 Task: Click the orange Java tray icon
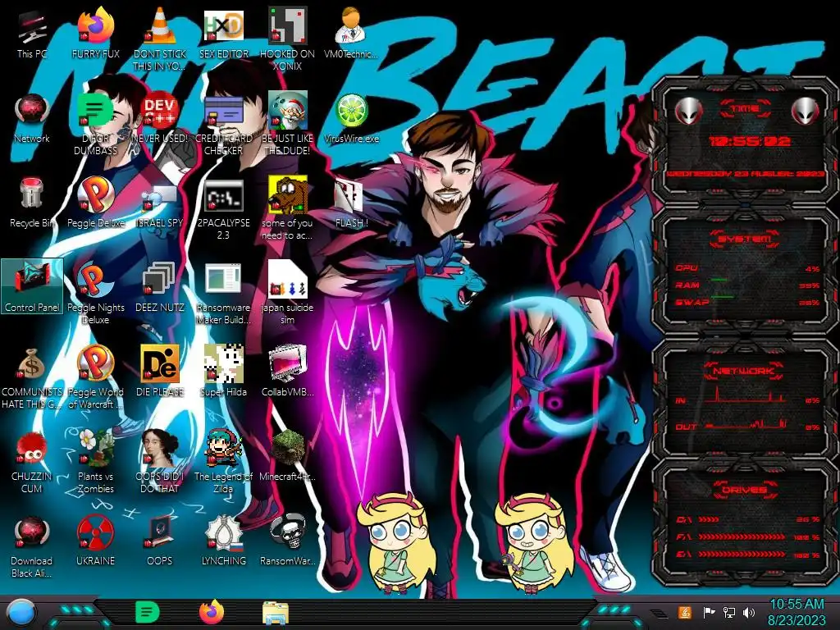[x=685, y=612]
